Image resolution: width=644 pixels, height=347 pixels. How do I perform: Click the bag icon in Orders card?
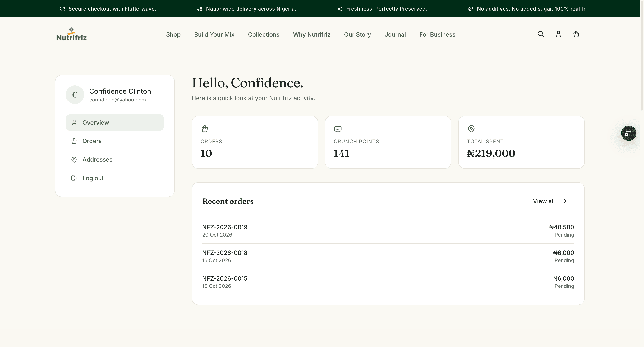point(205,129)
